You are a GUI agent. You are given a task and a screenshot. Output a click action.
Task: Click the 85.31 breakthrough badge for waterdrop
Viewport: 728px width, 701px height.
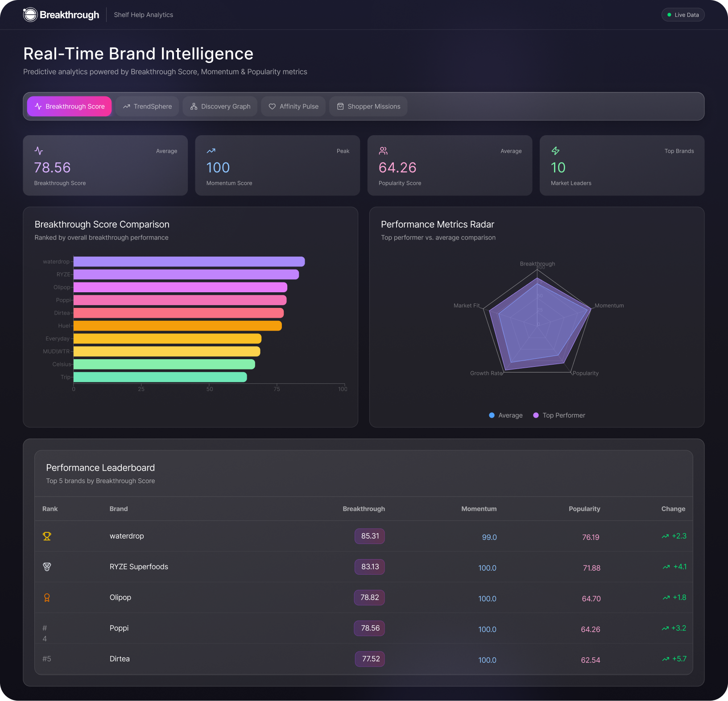pyautogui.click(x=369, y=536)
